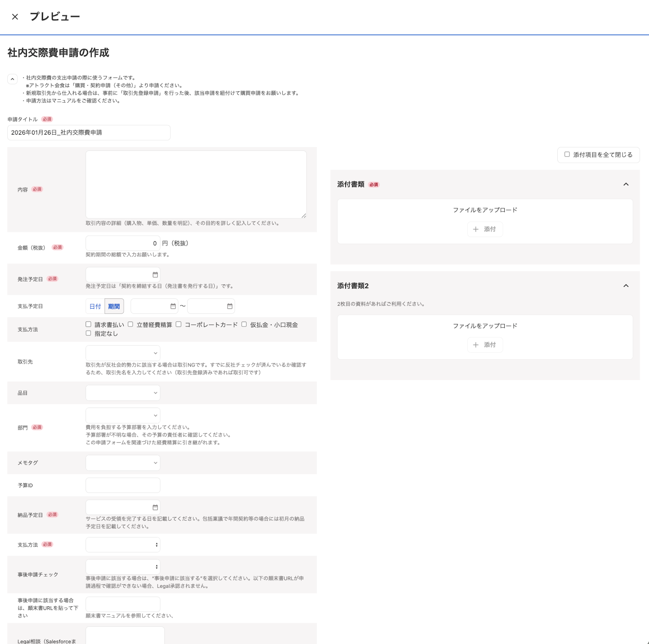Viewport: 649px width, 644px height.
Task: Open the 事後申請チェック select box
Action: coord(123,567)
